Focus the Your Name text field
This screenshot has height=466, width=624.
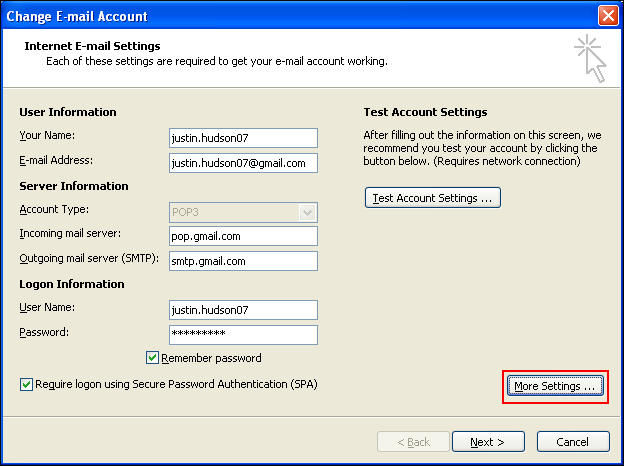(243, 138)
